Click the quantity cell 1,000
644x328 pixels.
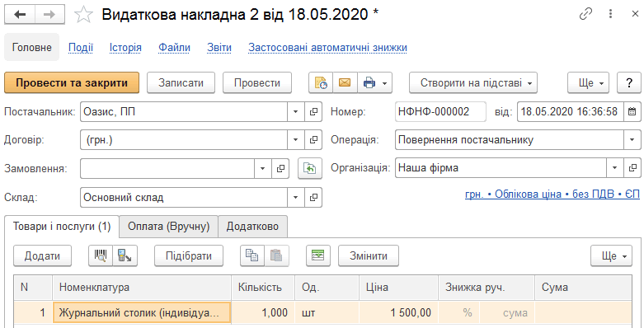(263, 313)
